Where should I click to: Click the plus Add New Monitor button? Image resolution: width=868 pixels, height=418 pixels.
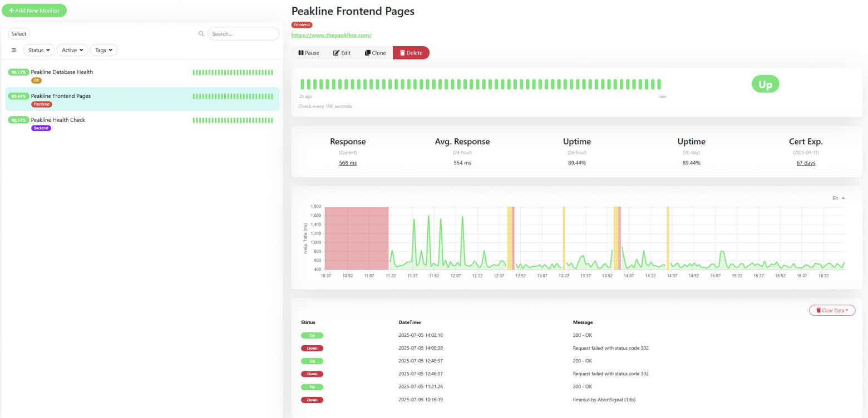34,11
